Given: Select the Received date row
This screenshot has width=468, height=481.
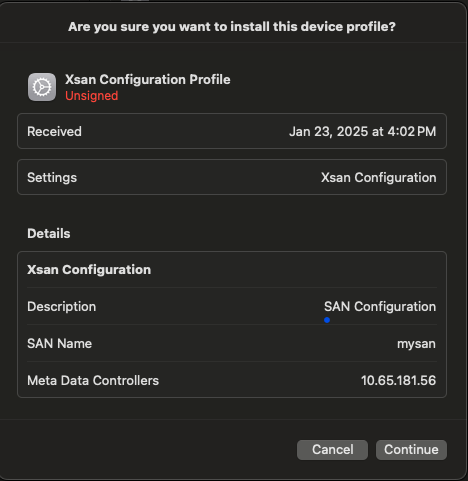Looking at the screenshot, I should point(232,131).
